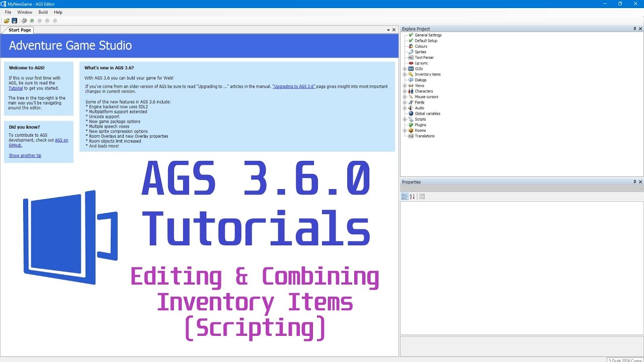Toggle Alphabetical sort in Properties panel
This screenshot has height=362, width=644.
(412, 197)
